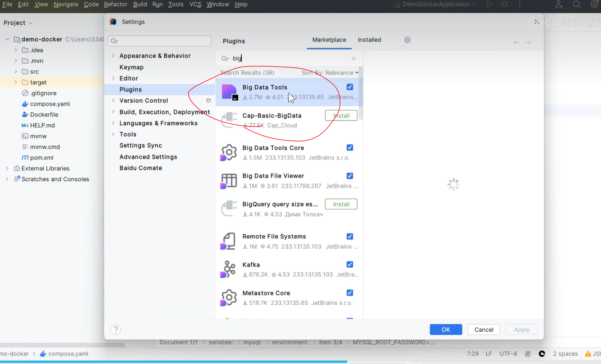
Task: Click the Kafka plugin icon
Action: 228,269
